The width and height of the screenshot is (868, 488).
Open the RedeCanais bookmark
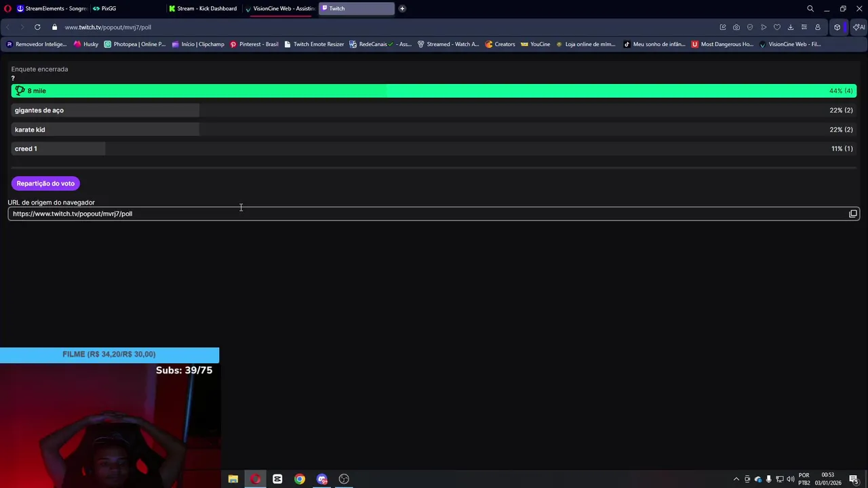380,44
